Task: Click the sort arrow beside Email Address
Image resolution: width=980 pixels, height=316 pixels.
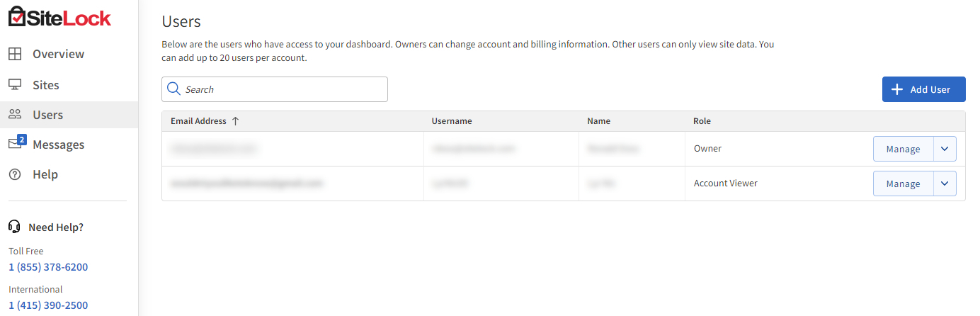Action: pos(236,121)
